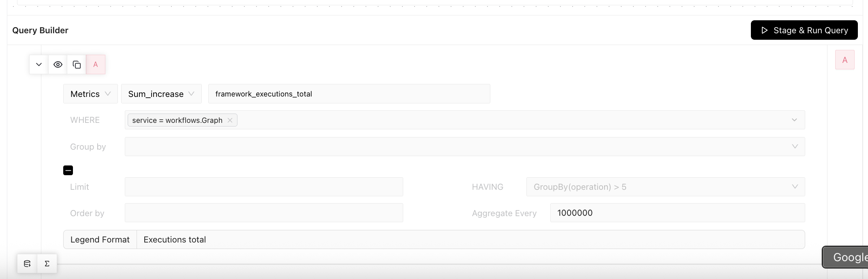Focus the Limit input field

pyautogui.click(x=264, y=187)
